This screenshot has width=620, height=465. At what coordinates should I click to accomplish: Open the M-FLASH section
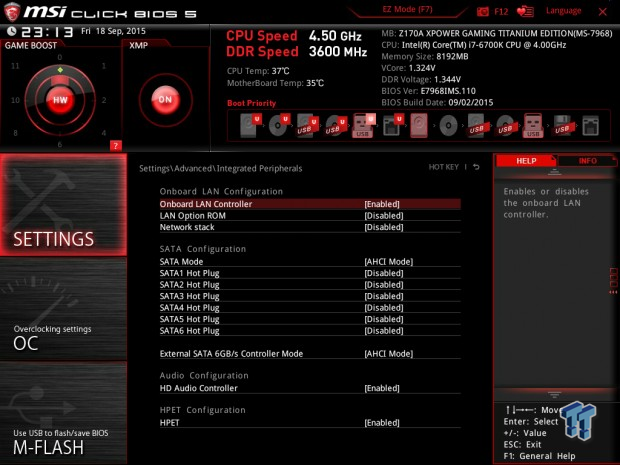pos(63,413)
